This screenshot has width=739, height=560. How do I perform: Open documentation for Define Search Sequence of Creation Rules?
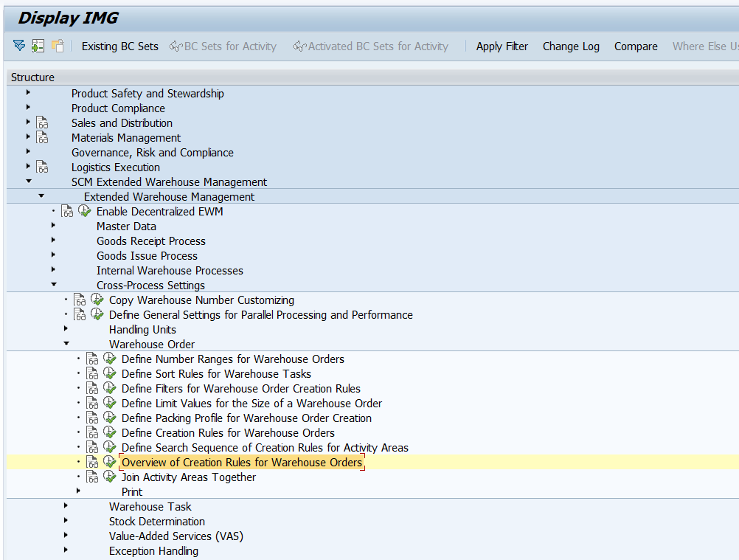(92, 448)
